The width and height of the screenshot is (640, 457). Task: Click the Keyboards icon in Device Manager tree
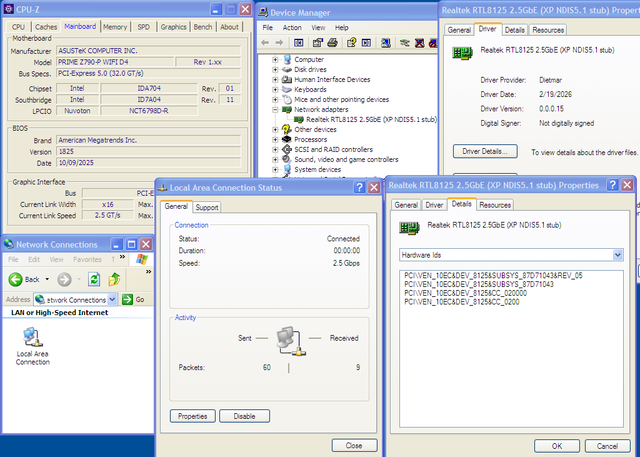(x=287, y=89)
